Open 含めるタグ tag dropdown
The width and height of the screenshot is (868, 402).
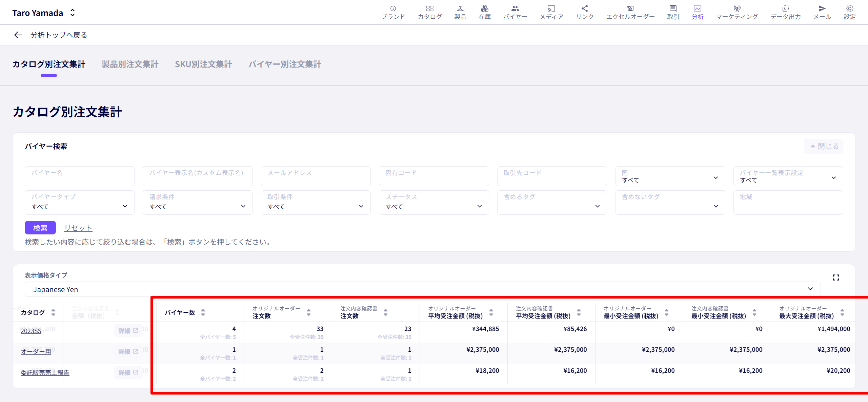[552, 202]
